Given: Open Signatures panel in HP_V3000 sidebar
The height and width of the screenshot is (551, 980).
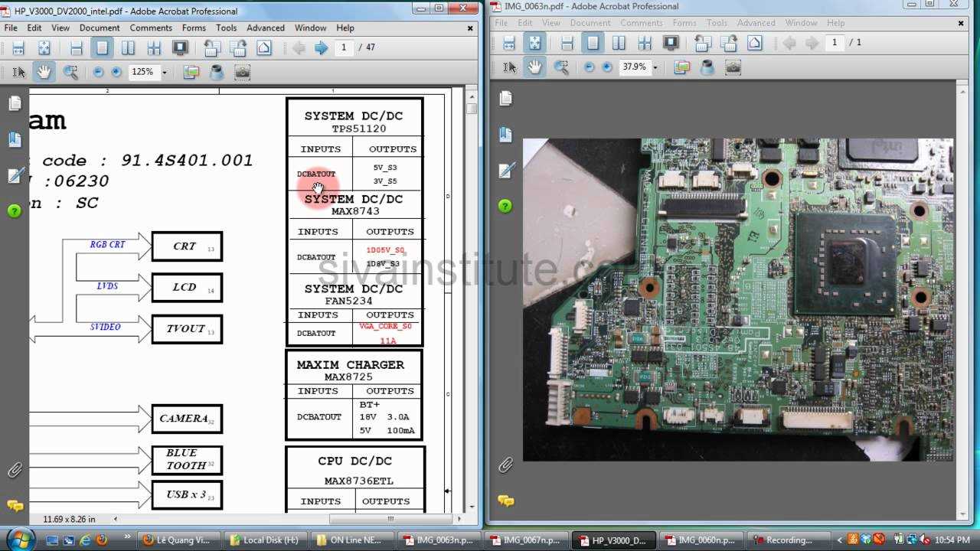Looking at the screenshot, I should click(15, 175).
